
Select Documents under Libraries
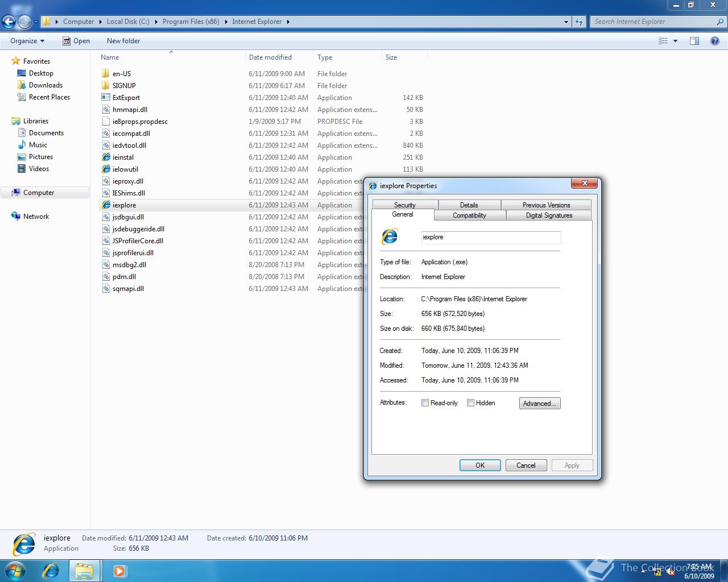coord(46,133)
